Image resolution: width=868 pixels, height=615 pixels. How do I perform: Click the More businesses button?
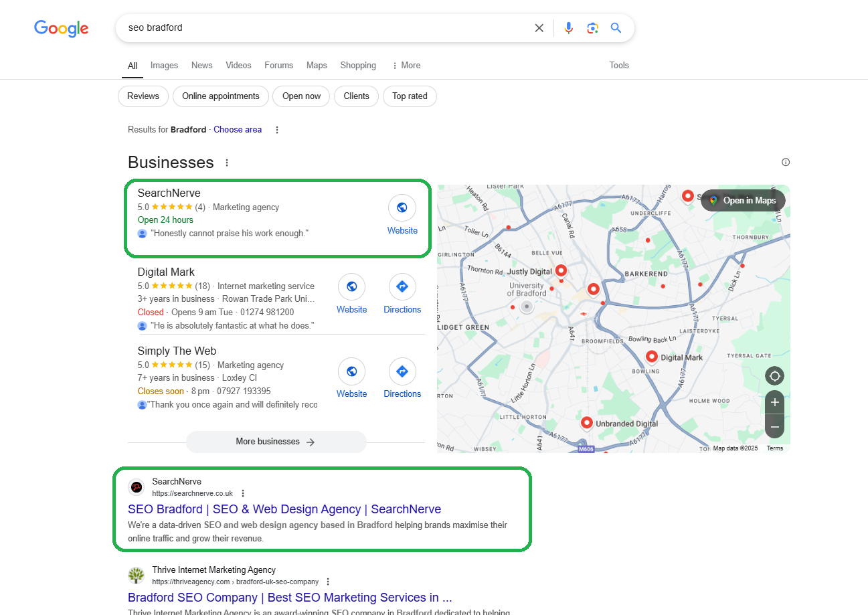click(276, 442)
